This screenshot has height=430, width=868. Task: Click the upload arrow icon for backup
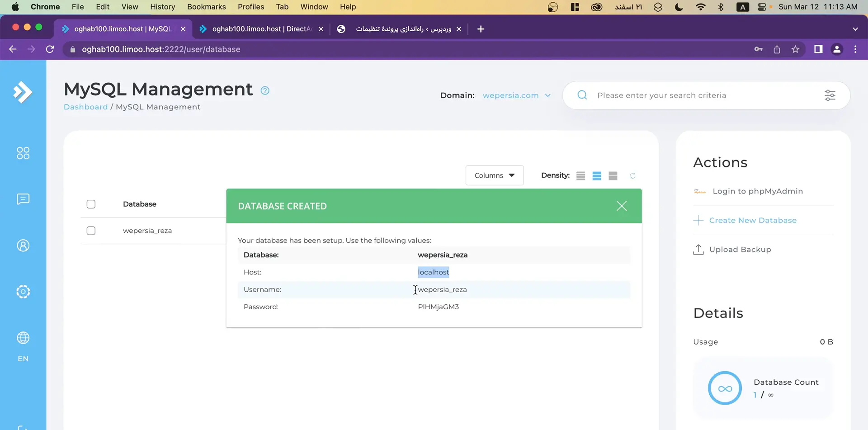698,250
